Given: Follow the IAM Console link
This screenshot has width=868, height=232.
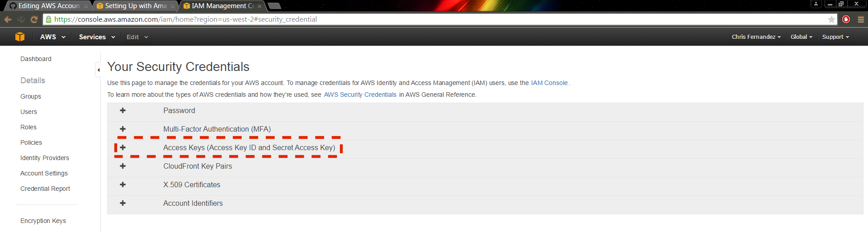Looking at the screenshot, I should point(549,83).
